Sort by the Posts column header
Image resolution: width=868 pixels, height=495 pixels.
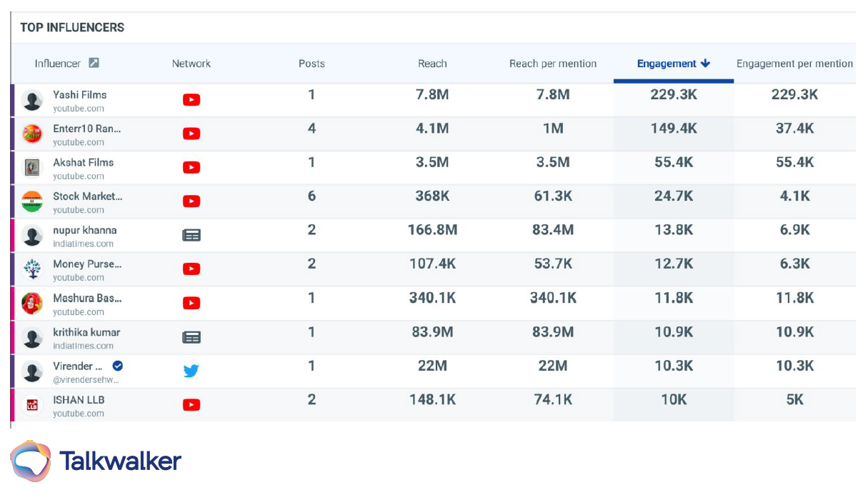pyautogui.click(x=311, y=64)
